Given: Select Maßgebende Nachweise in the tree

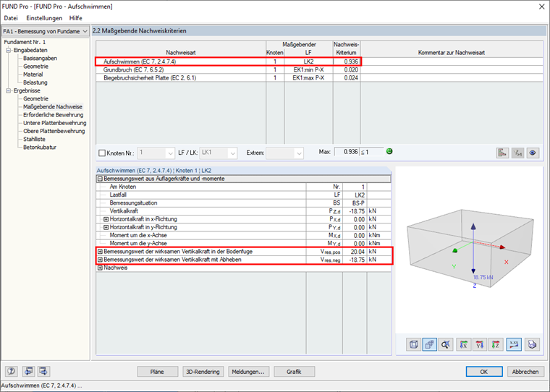Looking at the screenshot, I should coord(53,106).
